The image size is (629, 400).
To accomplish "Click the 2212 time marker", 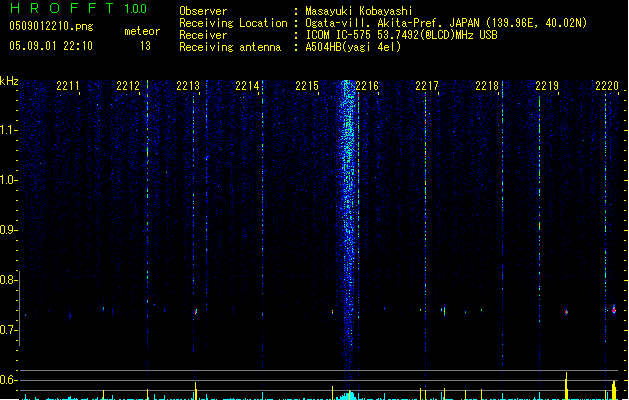I will [x=128, y=86].
